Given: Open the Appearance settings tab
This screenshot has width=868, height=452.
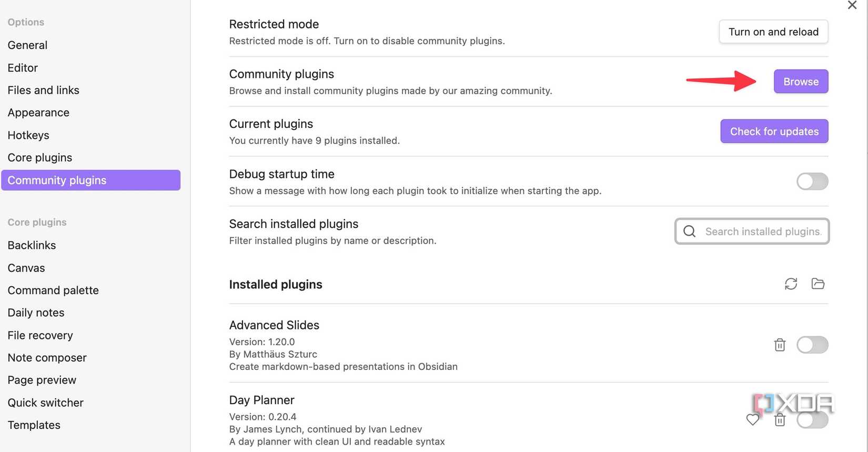Looking at the screenshot, I should coord(38,113).
